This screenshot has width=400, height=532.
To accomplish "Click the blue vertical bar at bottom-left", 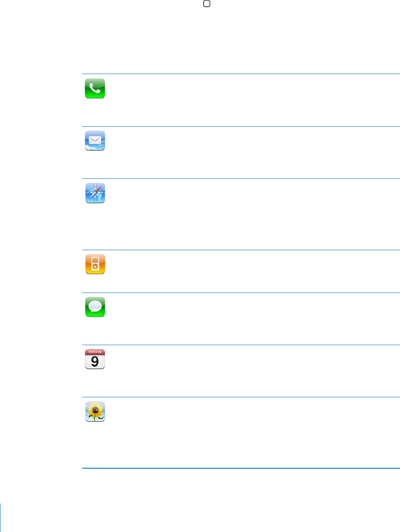I will [0, 518].
